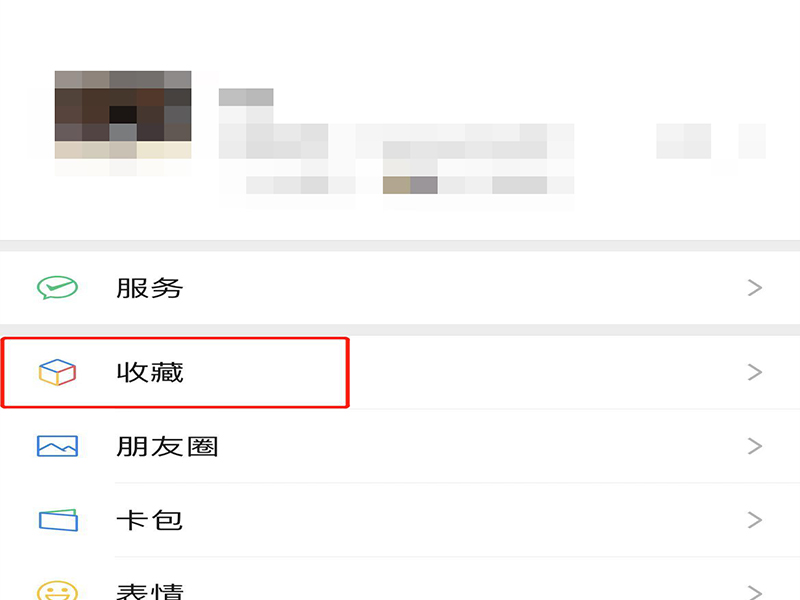This screenshot has height=600, width=800.
Task: Expand the 收藏 row chevron arrow
Action: [x=755, y=372]
